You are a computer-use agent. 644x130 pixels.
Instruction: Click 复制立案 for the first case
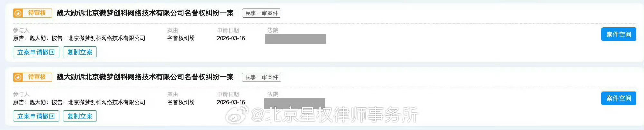click(80, 52)
